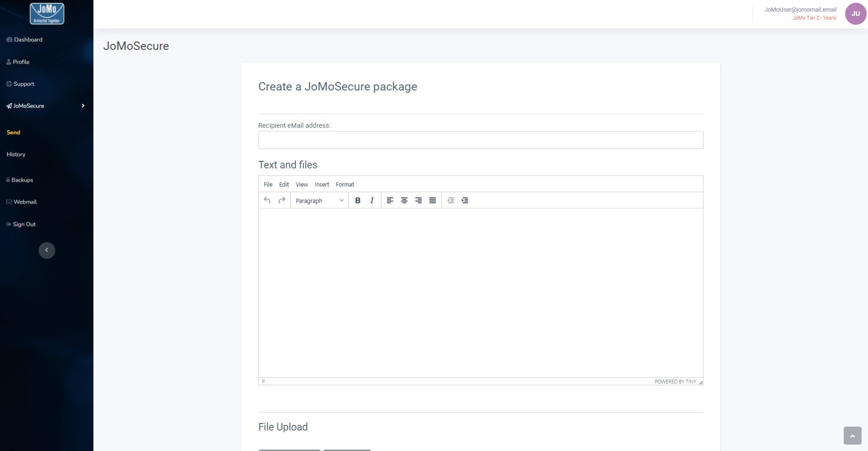Justify the text
The image size is (868, 451).
[432, 200]
